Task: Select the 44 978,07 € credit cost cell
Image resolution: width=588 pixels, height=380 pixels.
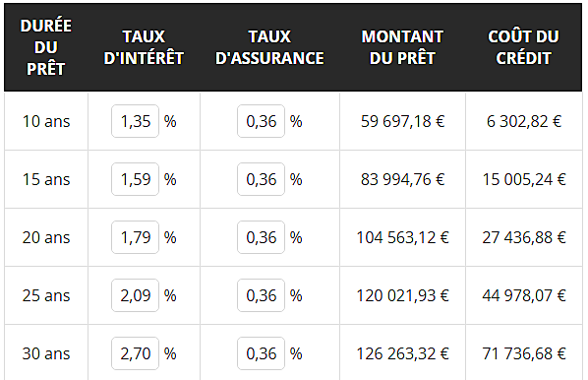Action: [x=524, y=295]
